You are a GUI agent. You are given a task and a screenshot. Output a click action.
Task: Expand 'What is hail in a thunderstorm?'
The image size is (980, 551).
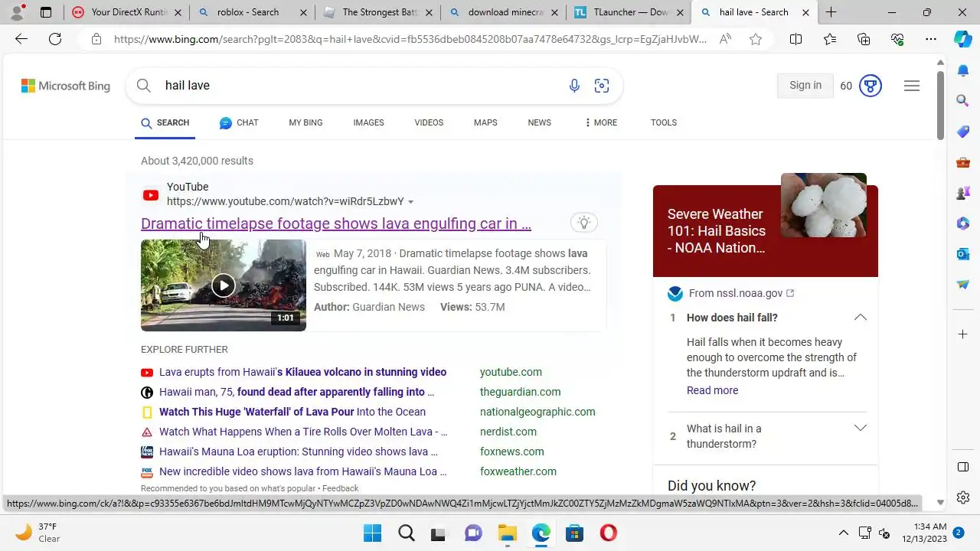coord(861,429)
